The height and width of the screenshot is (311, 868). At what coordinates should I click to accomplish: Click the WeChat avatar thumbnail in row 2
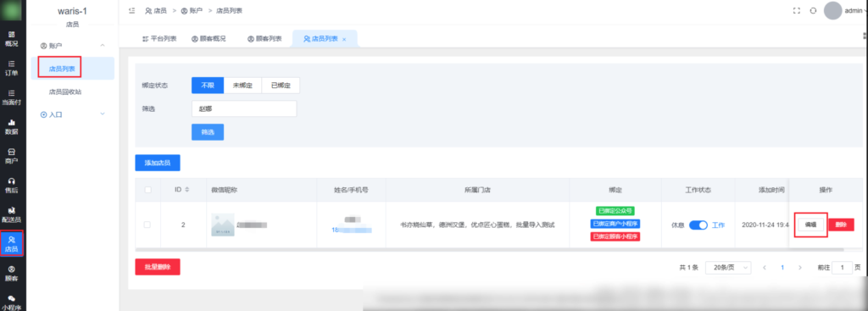click(x=223, y=225)
